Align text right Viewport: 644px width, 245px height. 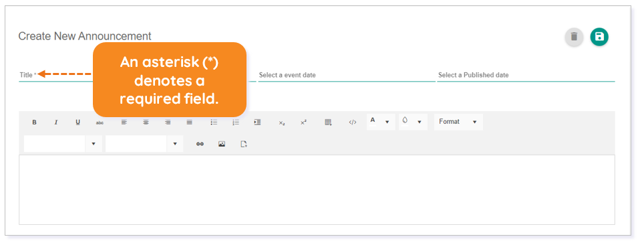tap(168, 122)
